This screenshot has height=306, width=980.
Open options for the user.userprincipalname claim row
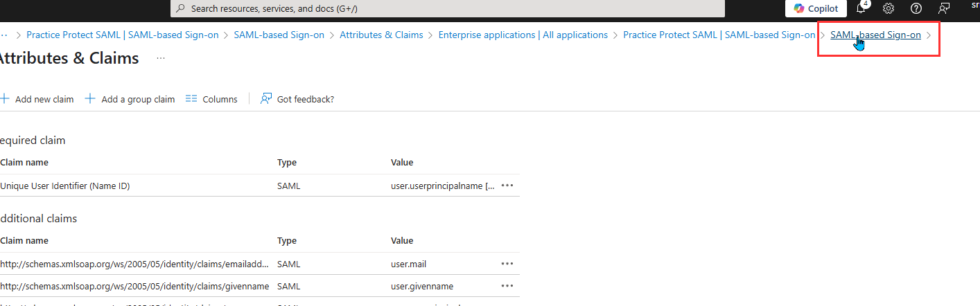[x=507, y=186]
